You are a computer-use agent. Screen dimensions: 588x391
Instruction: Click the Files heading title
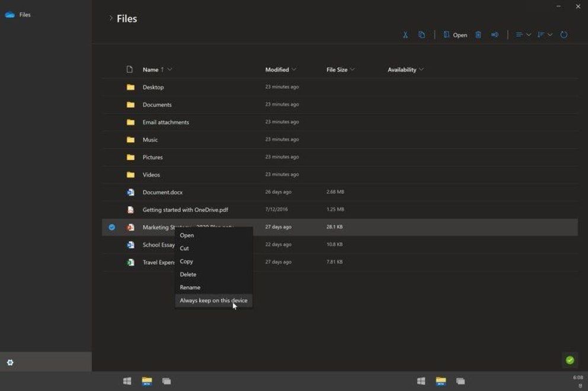point(127,18)
